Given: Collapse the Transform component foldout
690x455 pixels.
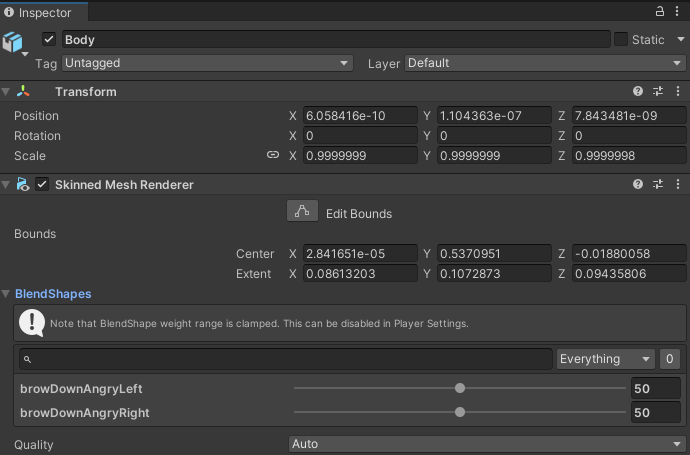Looking at the screenshot, I should pos(6,92).
